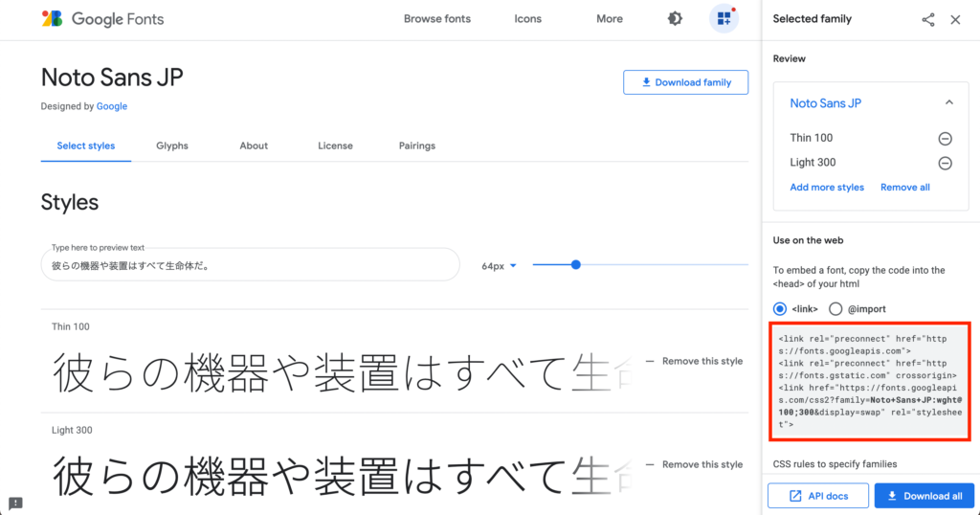
Task: Click the Google Fonts logo
Action: point(102,19)
